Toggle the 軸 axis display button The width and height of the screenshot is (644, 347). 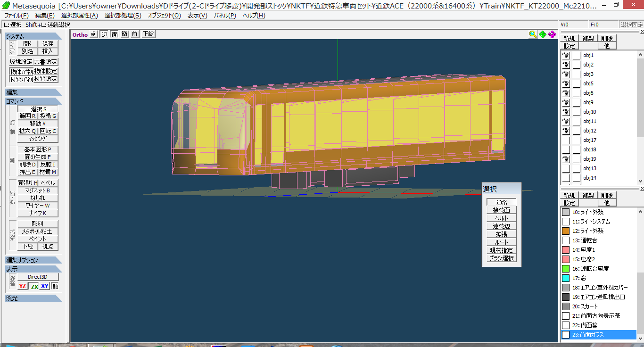[55, 286]
